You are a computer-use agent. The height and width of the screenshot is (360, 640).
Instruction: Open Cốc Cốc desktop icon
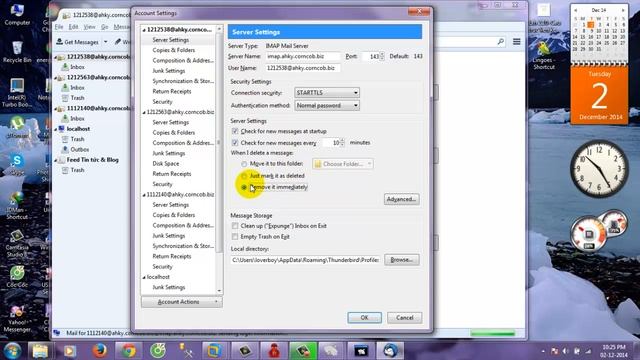click(17, 277)
